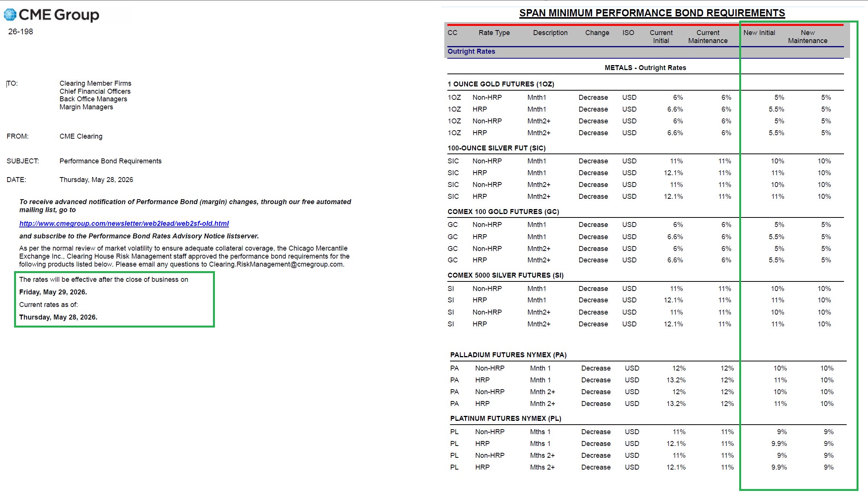Click the 'PLATINUM FUTURES NYMEX (PL)' heading
This screenshot has width=868, height=497.
[x=506, y=419]
